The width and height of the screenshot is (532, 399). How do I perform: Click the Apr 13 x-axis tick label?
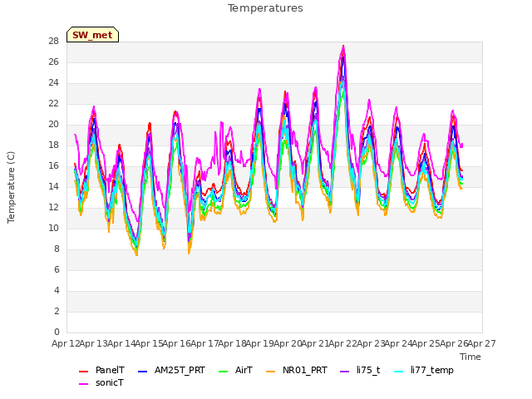93,343
